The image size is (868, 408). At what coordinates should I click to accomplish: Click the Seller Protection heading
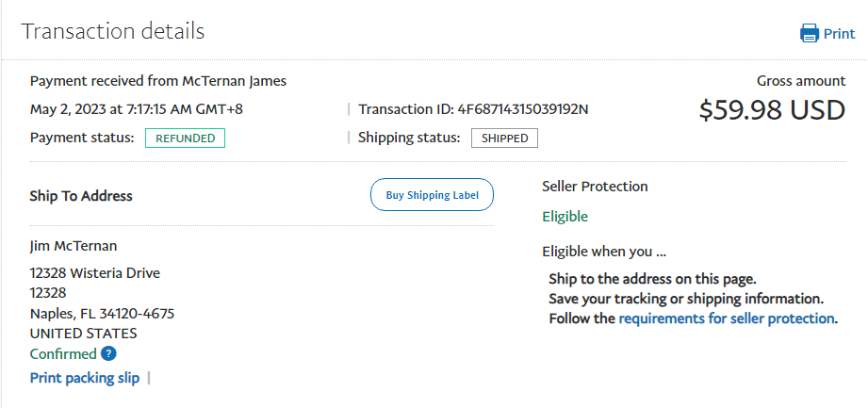tap(595, 187)
